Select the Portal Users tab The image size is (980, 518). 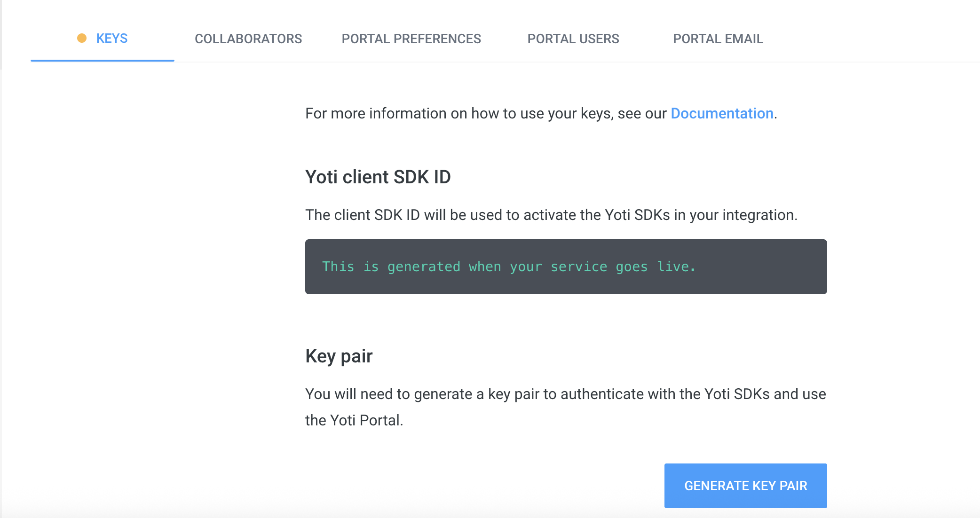tap(573, 39)
